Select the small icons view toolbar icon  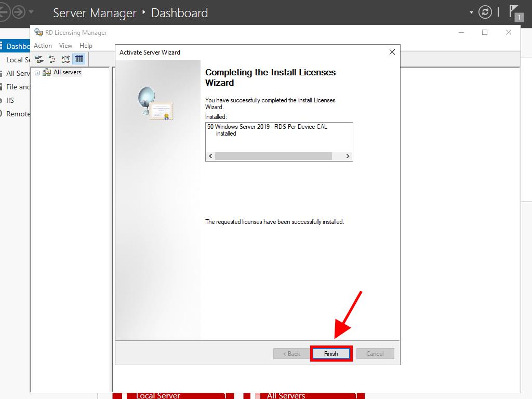tap(52, 59)
